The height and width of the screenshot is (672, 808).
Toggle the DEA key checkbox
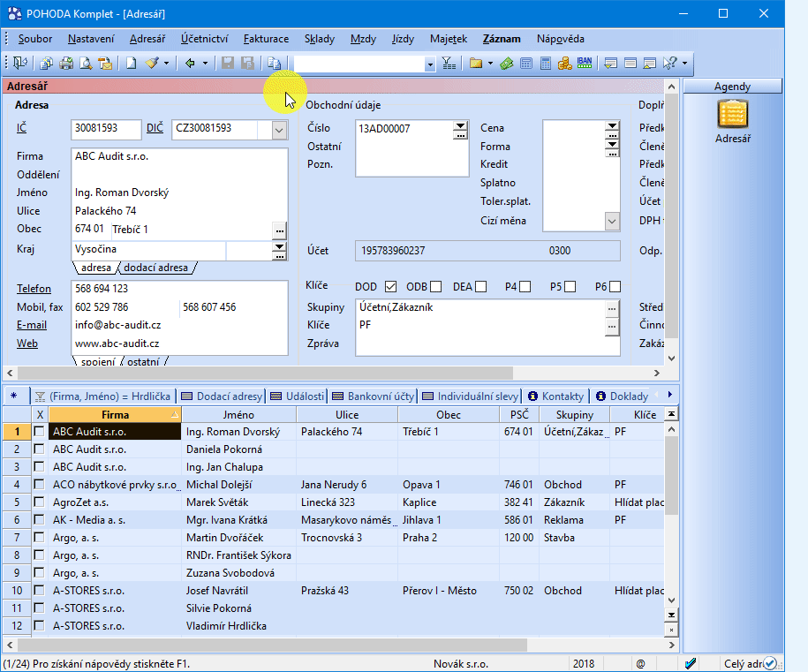[480, 286]
